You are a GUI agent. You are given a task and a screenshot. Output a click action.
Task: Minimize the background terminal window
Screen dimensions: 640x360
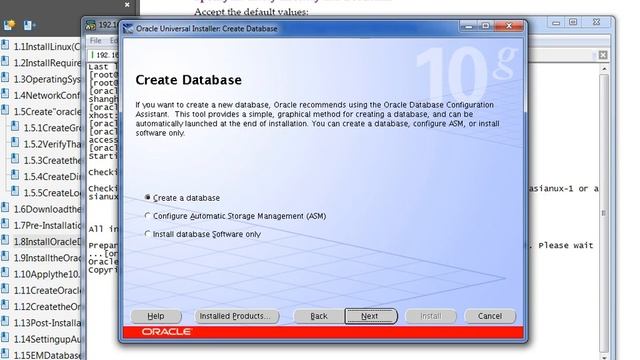tap(556, 22)
